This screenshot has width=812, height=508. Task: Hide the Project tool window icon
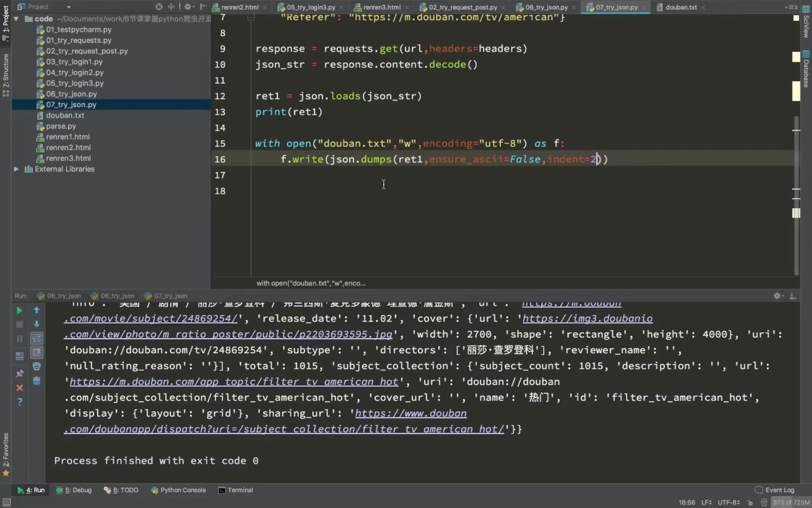tap(203, 7)
